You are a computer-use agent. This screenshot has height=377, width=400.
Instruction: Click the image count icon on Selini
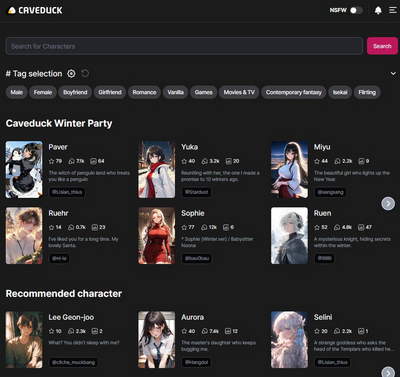click(361, 331)
